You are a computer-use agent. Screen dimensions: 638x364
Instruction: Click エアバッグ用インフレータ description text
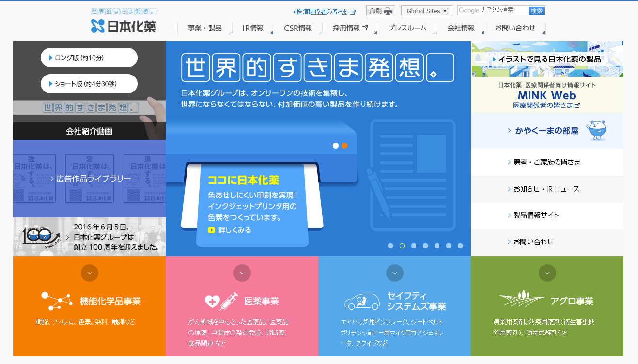[x=392, y=333]
